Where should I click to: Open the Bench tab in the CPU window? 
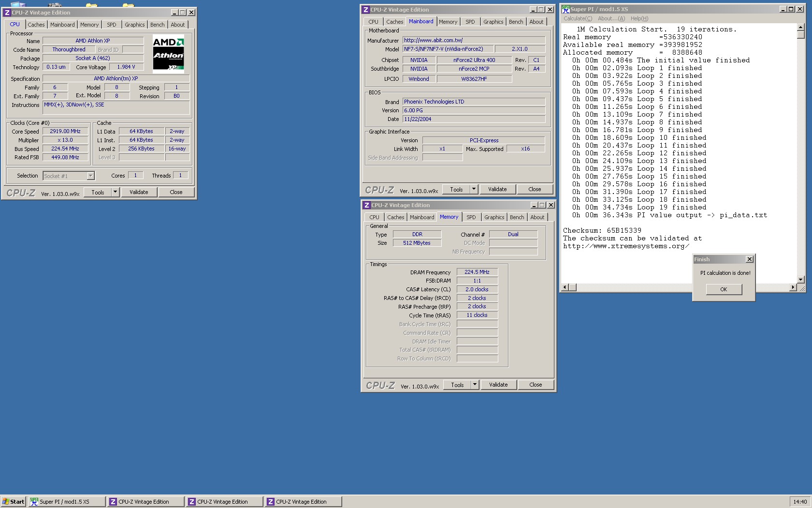(x=157, y=25)
